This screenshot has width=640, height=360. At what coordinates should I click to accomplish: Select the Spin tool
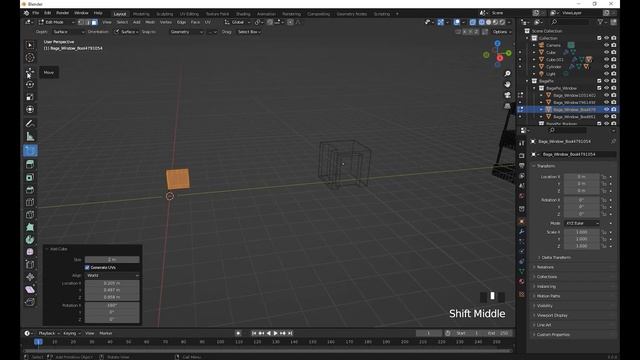click(30, 240)
